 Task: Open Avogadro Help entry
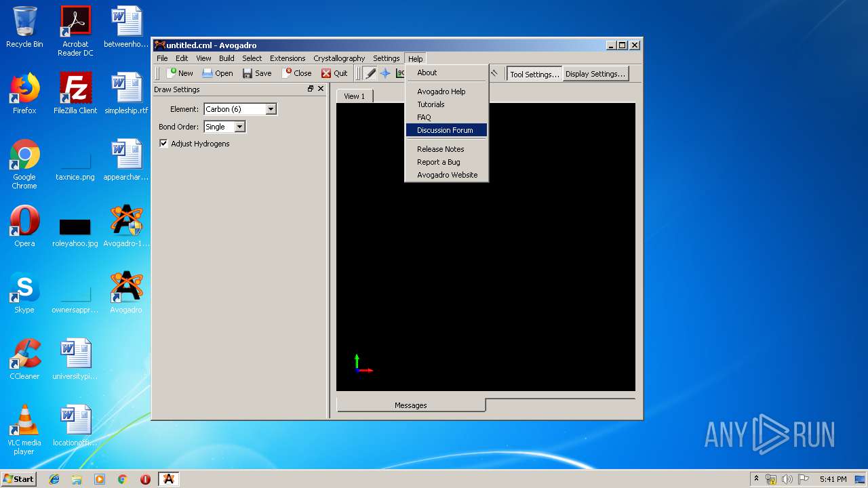tap(446, 91)
